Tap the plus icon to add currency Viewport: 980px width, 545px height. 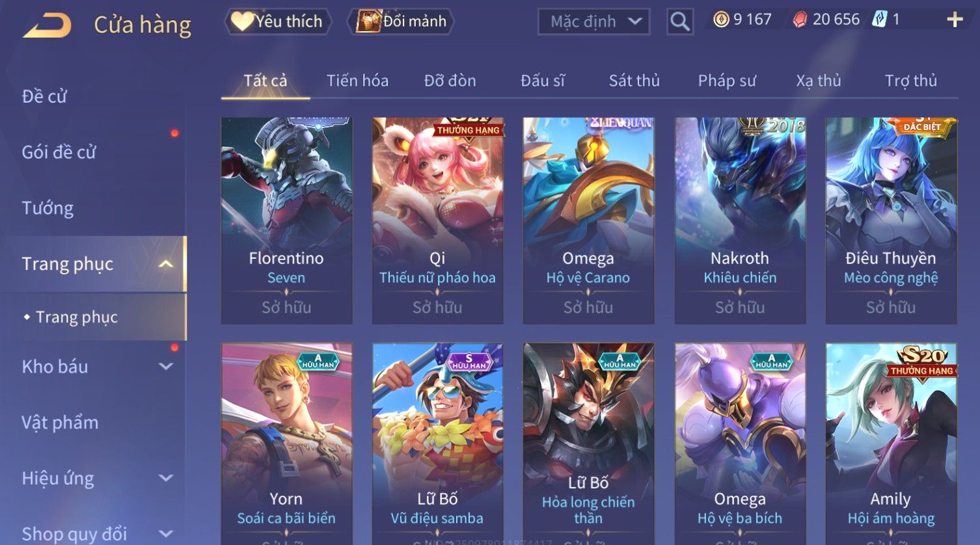point(955,20)
